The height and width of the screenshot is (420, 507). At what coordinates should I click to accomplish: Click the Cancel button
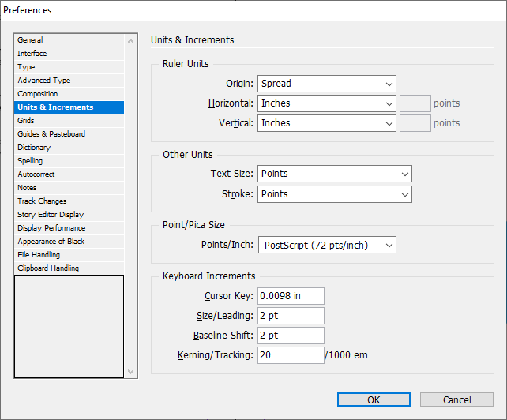click(456, 399)
